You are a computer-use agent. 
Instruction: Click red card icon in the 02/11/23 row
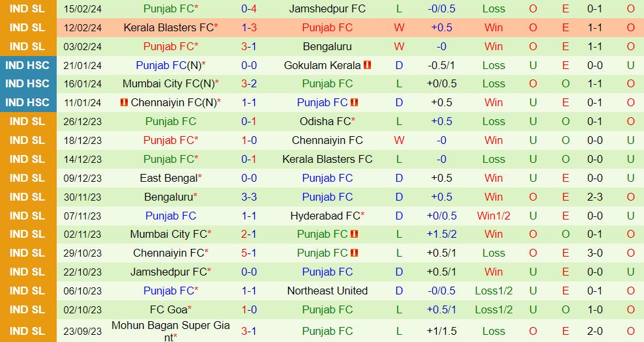pos(355,234)
